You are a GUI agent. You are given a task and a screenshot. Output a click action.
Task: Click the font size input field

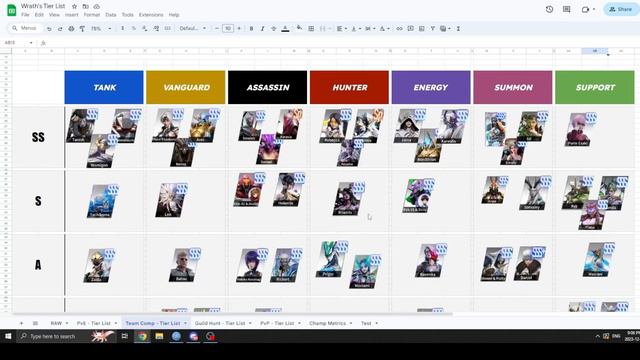click(x=228, y=29)
